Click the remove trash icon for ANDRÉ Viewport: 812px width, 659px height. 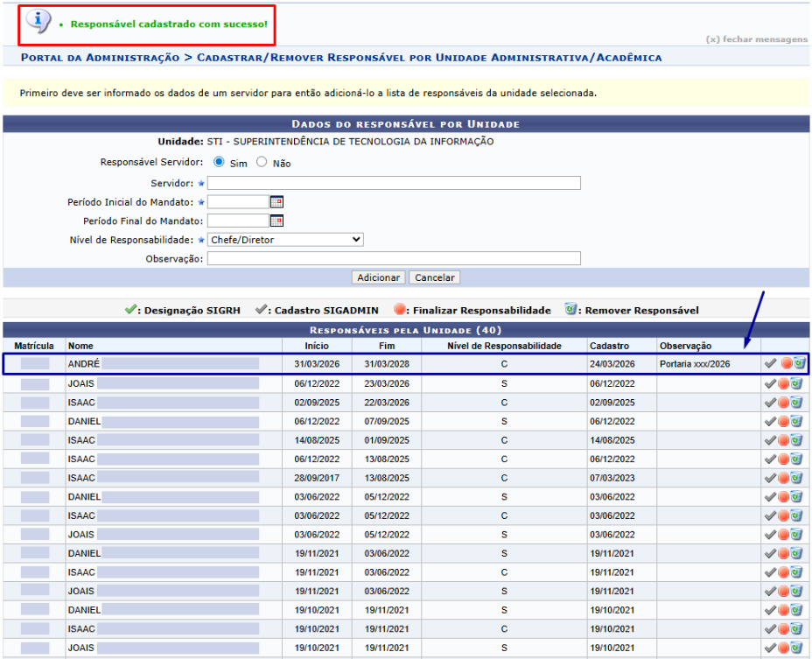[x=798, y=364]
